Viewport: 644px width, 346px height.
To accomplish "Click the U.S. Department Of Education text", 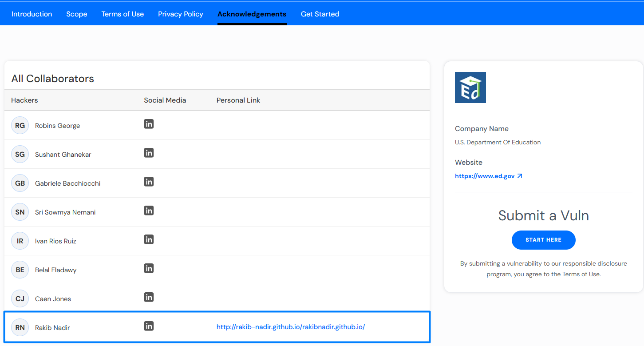I will click(x=498, y=143).
